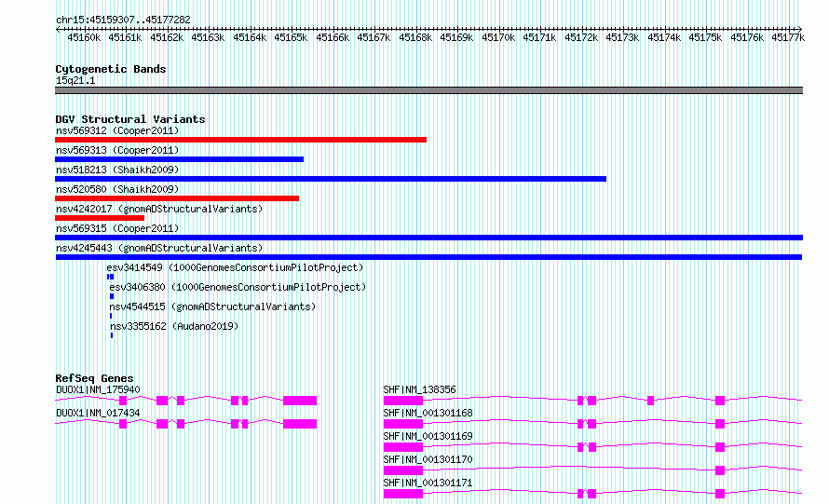Click the nsv569315 (Cooper2011) label
The width and height of the screenshot is (829, 504).
117,228
